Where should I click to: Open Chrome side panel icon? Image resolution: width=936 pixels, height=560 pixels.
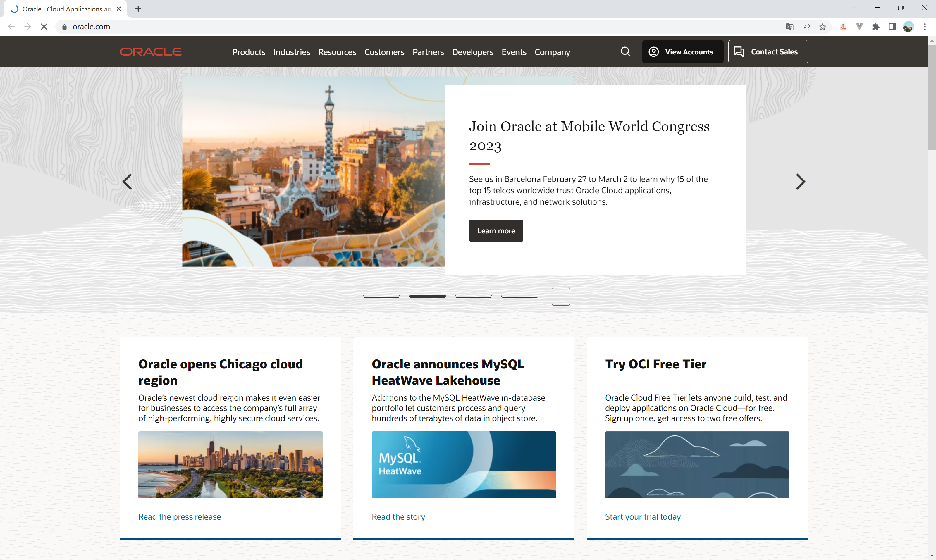892,27
